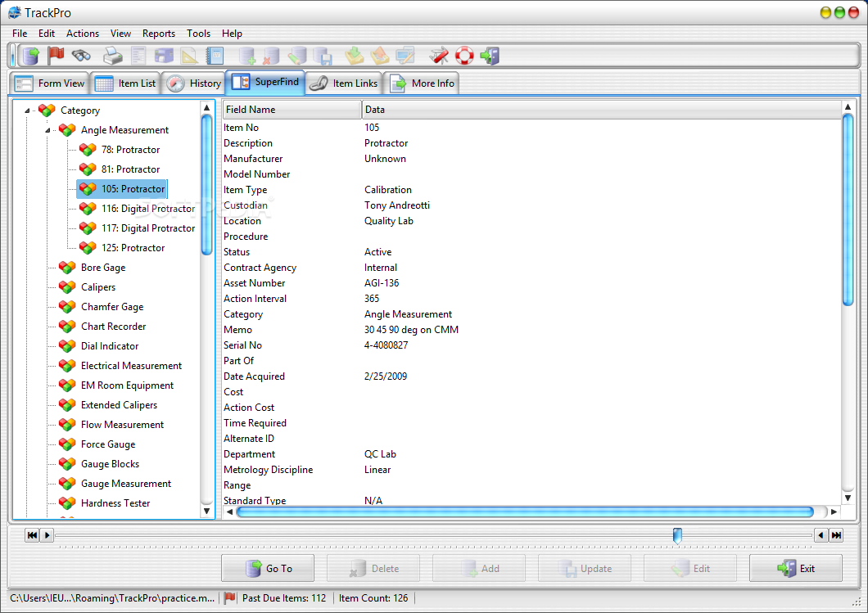The height and width of the screenshot is (613, 868).
Task: Open the Actions menu
Action: 83,34
